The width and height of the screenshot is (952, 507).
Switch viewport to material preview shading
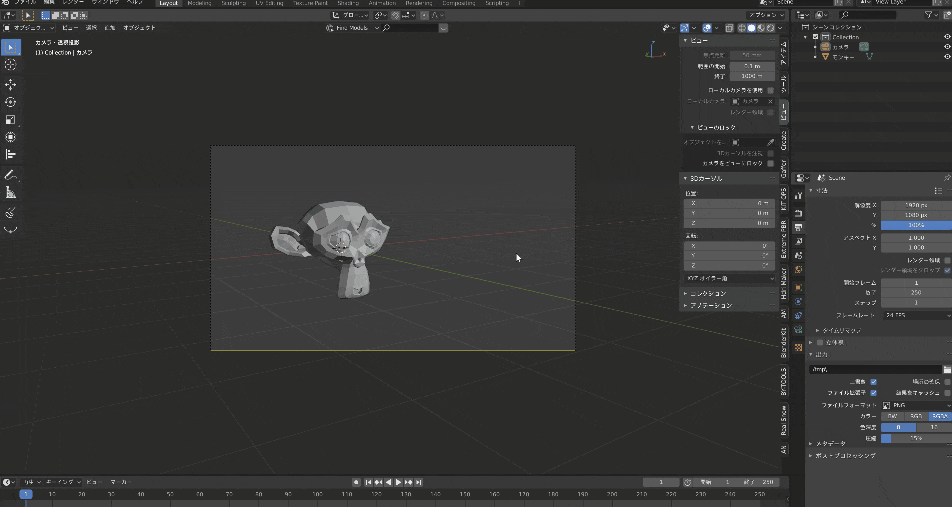click(761, 28)
